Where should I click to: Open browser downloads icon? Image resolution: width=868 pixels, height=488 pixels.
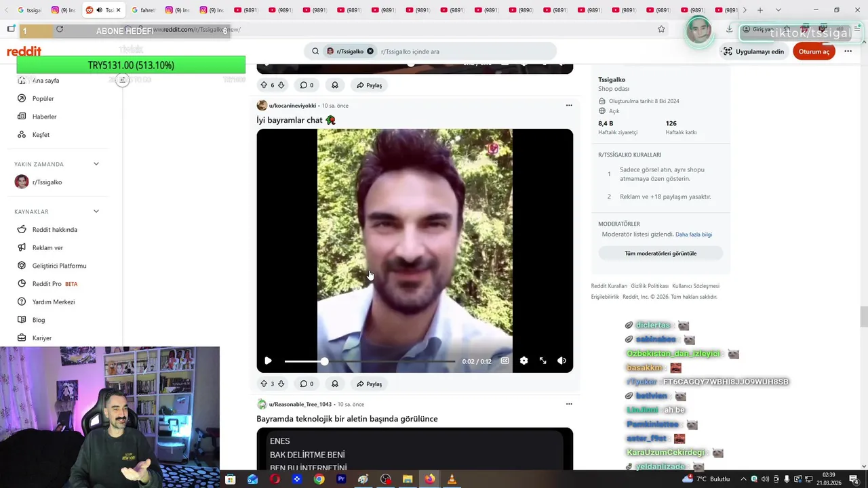coord(729,29)
